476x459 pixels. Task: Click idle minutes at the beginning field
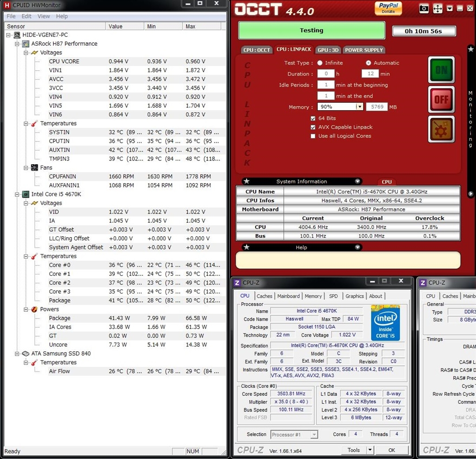click(x=326, y=85)
